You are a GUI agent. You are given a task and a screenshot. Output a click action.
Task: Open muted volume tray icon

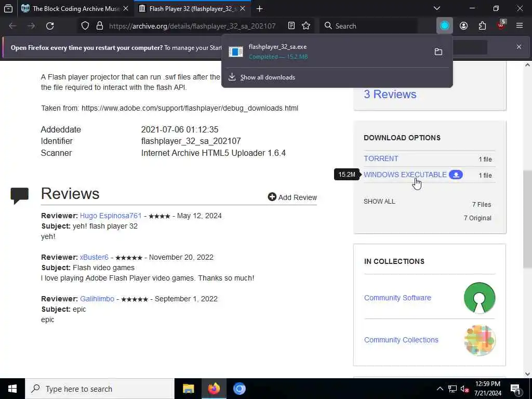pyautogui.click(x=465, y=389)
